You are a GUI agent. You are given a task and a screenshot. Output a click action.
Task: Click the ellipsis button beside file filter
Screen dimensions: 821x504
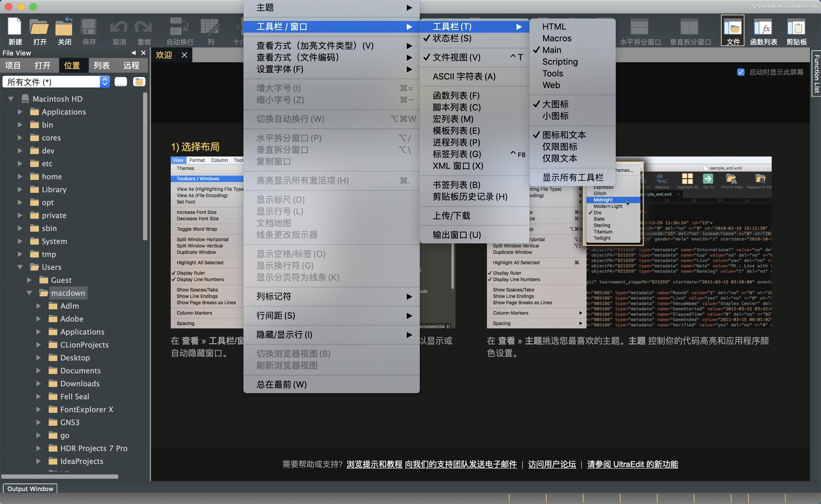point(121,82)
